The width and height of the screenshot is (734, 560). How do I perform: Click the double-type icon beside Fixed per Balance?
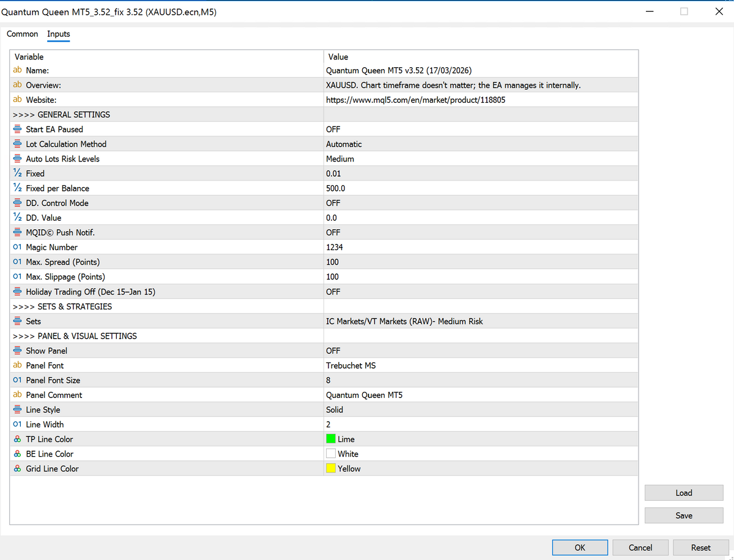coord(17,188)
